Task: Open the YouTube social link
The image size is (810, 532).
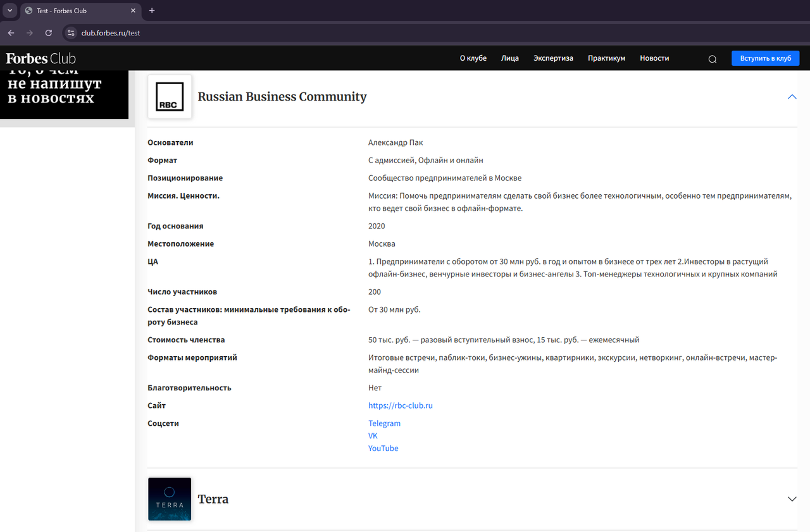Action: pyautogui.click(x=383, y=448)
